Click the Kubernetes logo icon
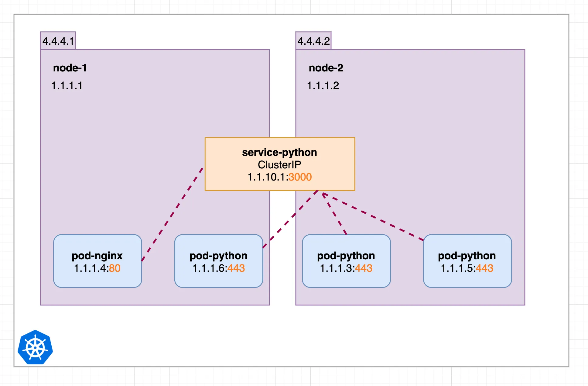This screenshot has width=588, height=386. [x=35, y=347]
